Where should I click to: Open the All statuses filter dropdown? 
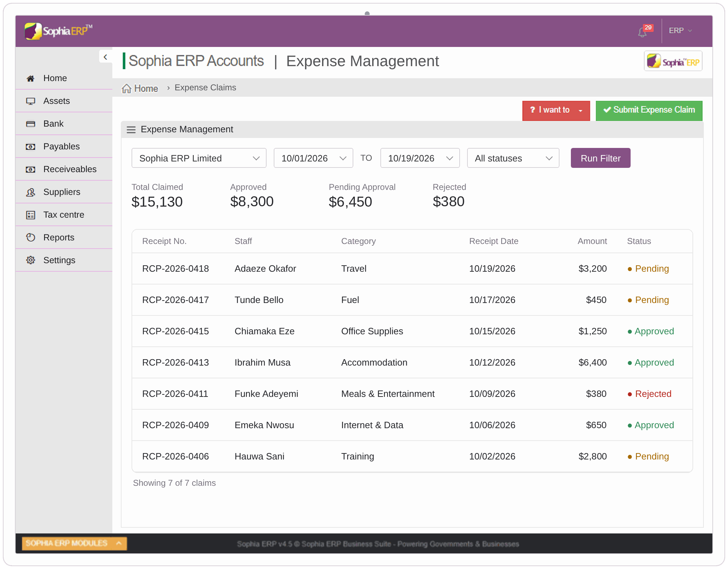(513, 158)
